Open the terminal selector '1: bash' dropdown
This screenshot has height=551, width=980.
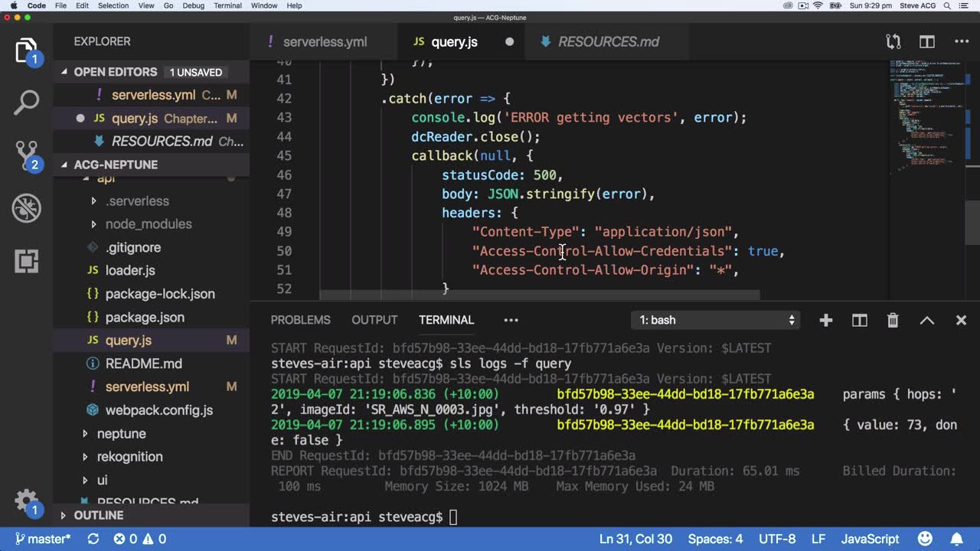coord(717,321)
